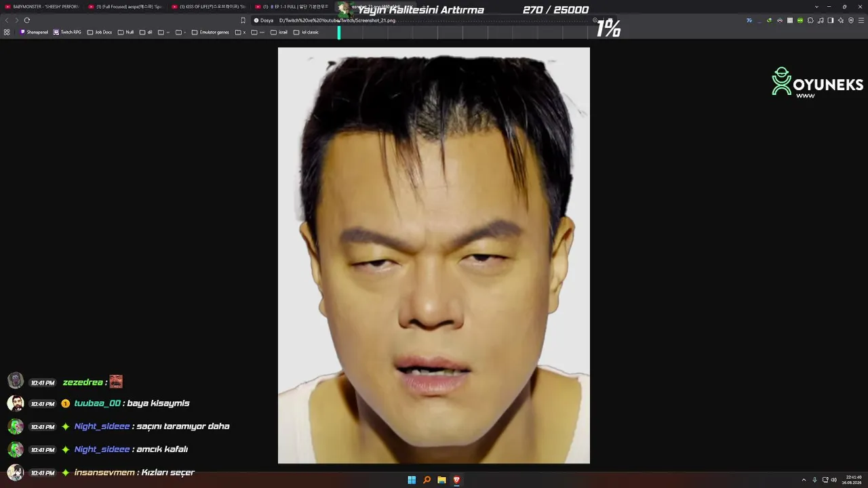Click the emote in zezedrea's message
The image size is (868, 488).
click(x=116, y=382)
